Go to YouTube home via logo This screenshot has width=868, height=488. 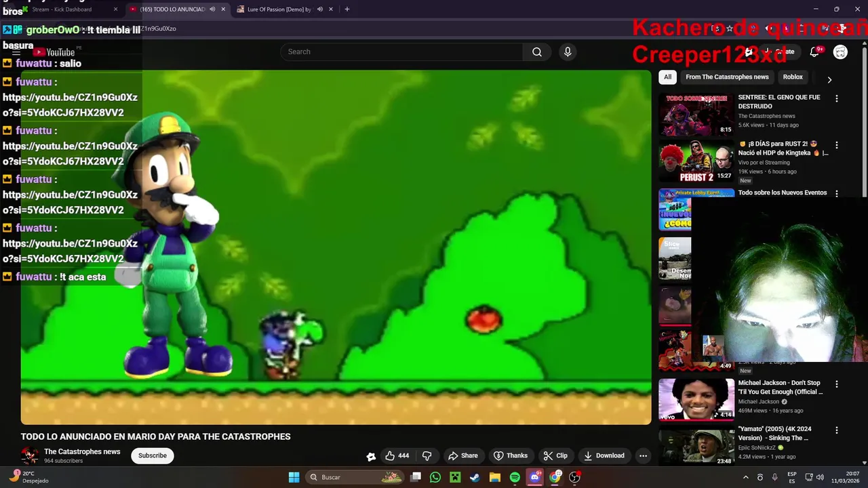click(54, 52)
